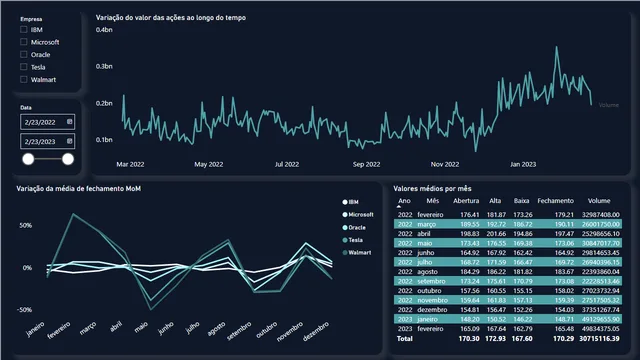The height and width of the screenshot is (360, 640).
Task: Select the 2022 maio table row
Action: click(x=508, y=243)
